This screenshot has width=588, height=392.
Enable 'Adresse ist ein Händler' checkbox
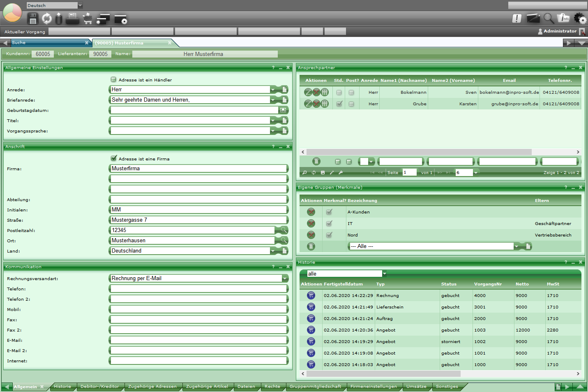pos(114,80)
